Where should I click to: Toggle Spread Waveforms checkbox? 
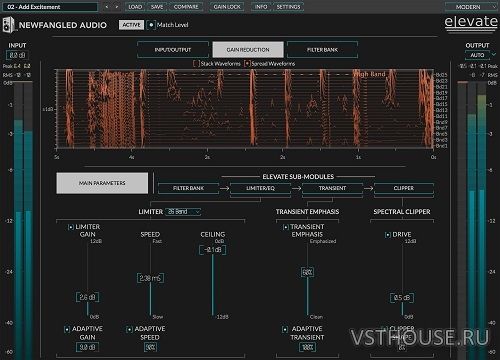[x=247, y=63]
